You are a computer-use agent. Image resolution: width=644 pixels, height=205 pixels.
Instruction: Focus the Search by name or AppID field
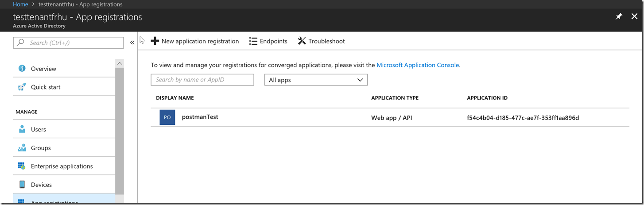point(202,80)
